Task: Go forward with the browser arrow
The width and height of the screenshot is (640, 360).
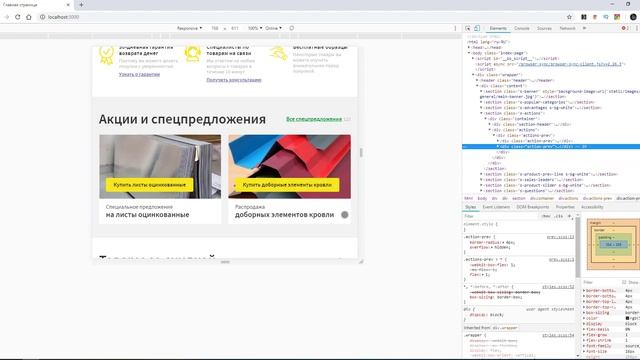Action: tap(7, 17)
